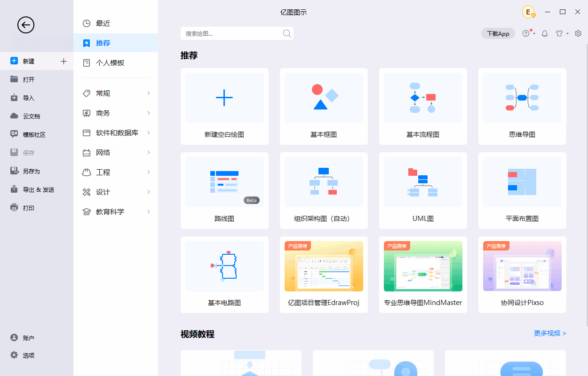Open the notification bell icon
The image size is (588, 376).
545,33
